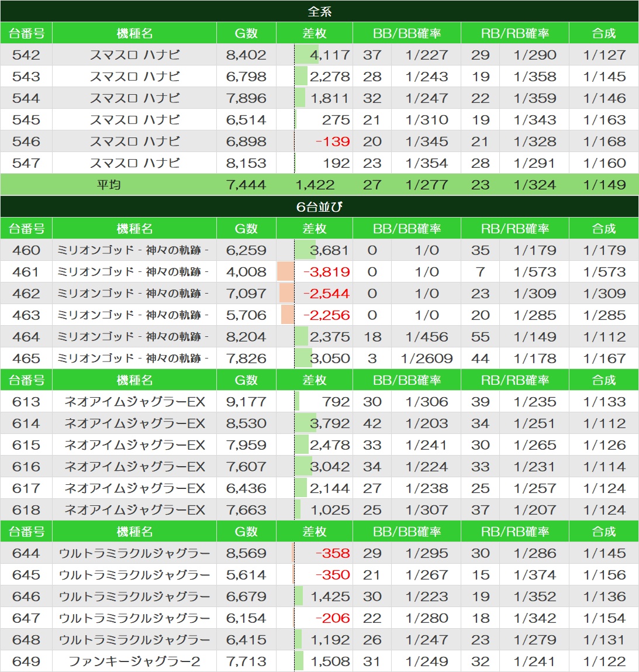Click the BB確率 value 1/456
The width and height of the screenshot is (639, 672).
(427, 337)
